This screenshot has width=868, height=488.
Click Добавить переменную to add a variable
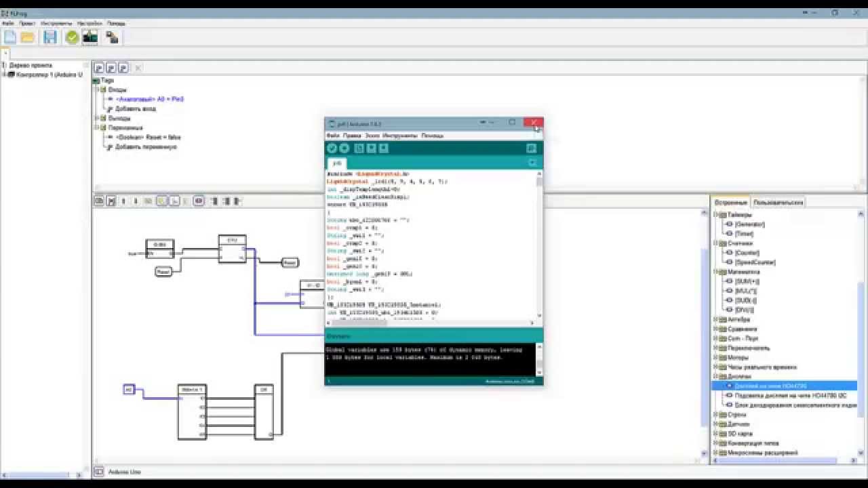coord(146,146)
